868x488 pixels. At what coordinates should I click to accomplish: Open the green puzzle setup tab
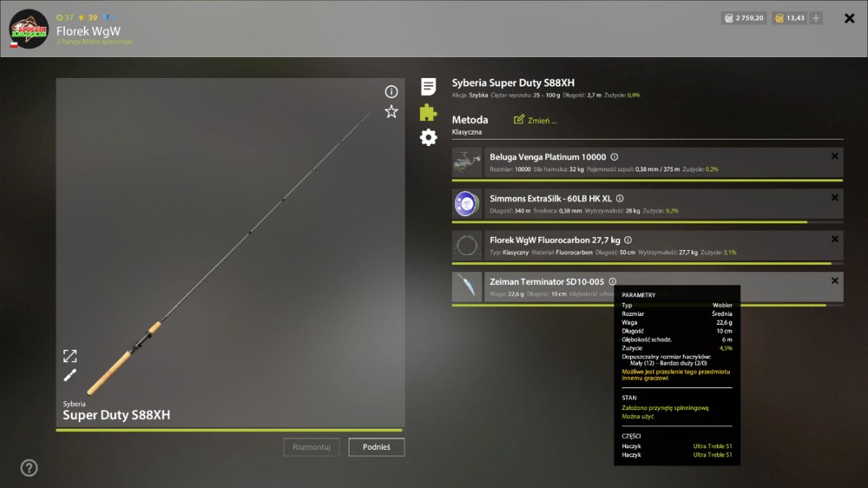(x=429, y=112)
